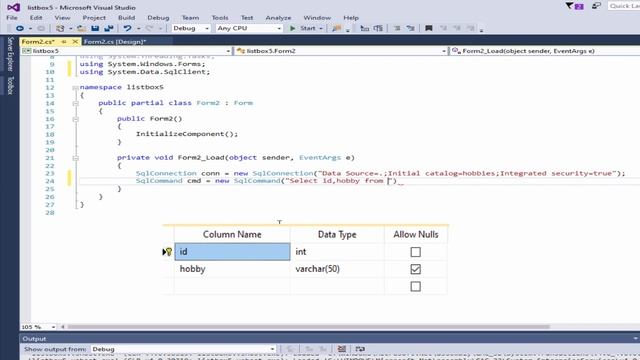Screen dimensions: 640x360
Task: Collapse the namespace listbox5 block
Action: pos(76,87)
